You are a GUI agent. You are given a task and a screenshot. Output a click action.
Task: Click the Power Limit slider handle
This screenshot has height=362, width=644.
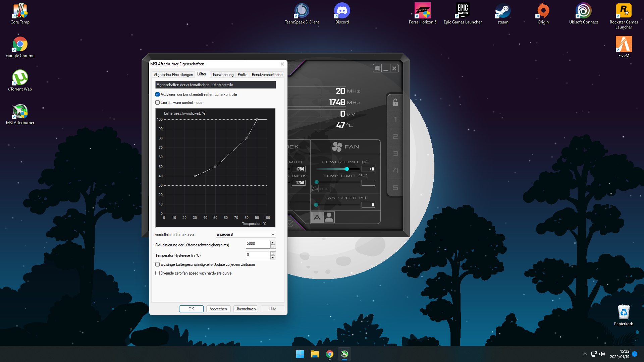tap(347, 169)
